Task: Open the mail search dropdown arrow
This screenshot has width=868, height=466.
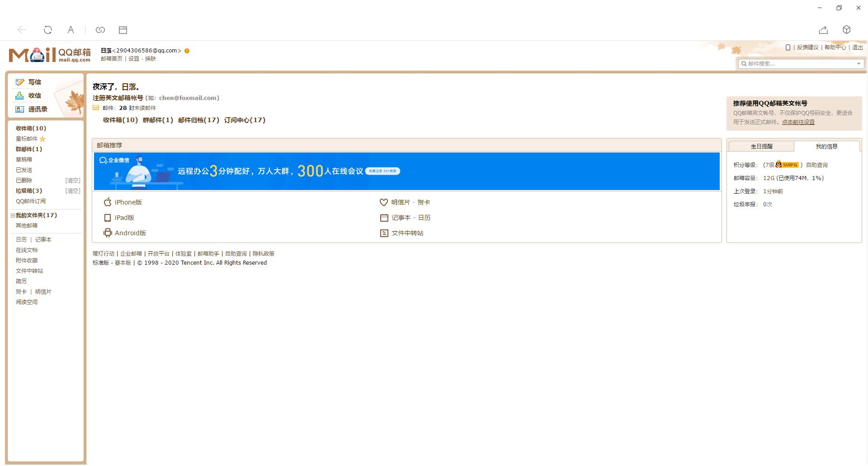Action: pyautogui.click(x=859, y=64)
